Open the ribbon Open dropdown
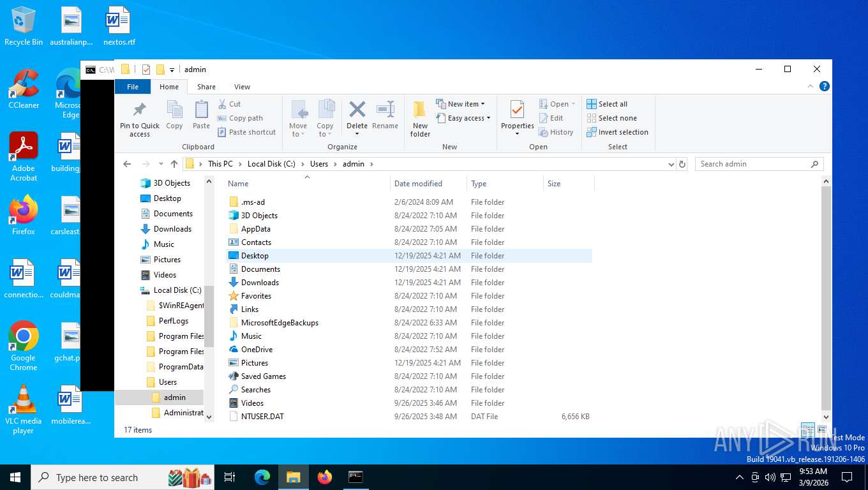The image size is (868, 490). pyautogui.click(x=558, y=104)
